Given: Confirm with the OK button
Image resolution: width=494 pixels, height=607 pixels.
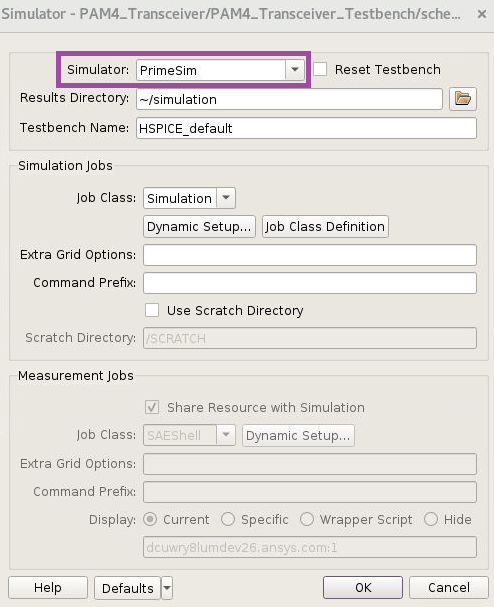Looking at the screenshot, I should tap(363, 587).
